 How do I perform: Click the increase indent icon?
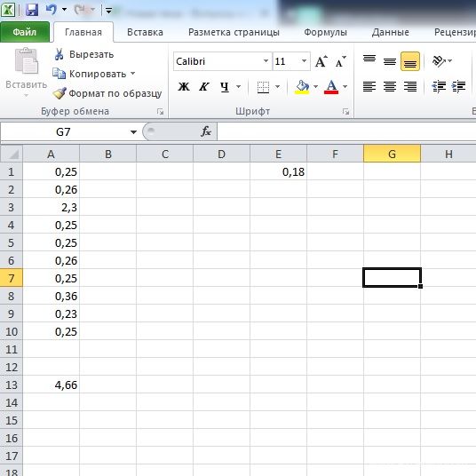458,86
